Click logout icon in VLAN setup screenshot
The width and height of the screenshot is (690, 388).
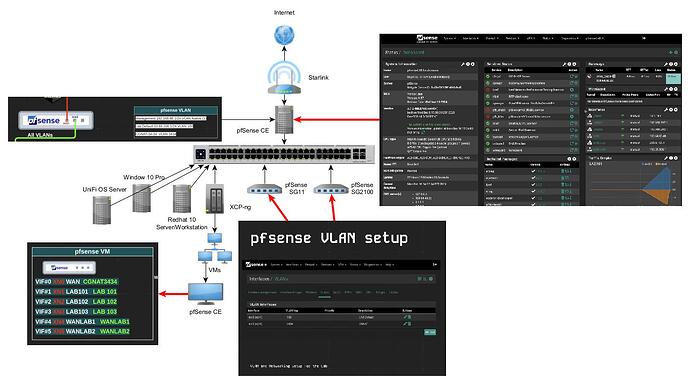(435, 264)
